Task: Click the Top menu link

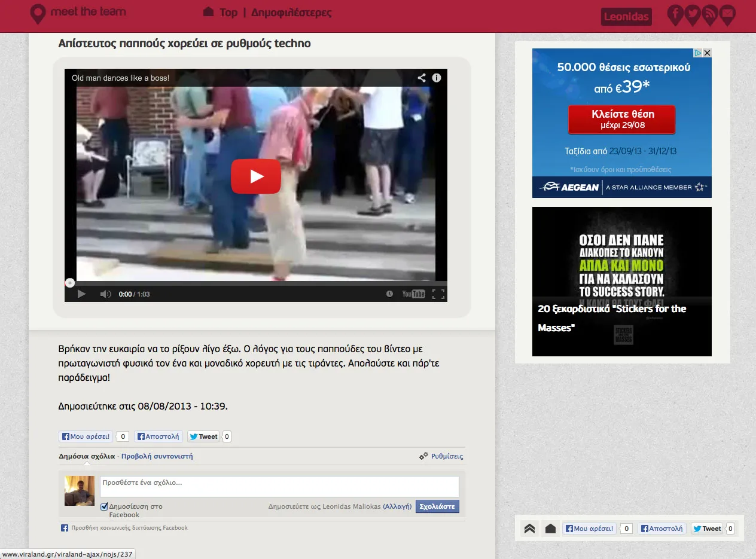Action: [x=228, y=13]
